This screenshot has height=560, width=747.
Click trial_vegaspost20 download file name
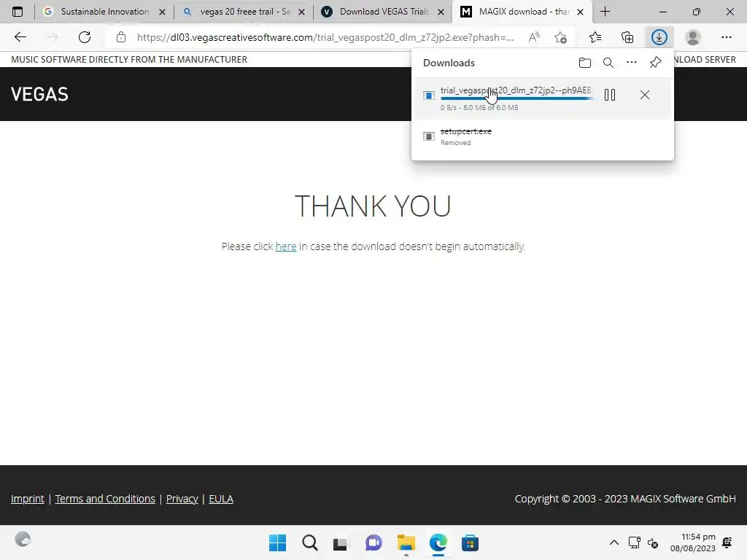tap(516, 90)
